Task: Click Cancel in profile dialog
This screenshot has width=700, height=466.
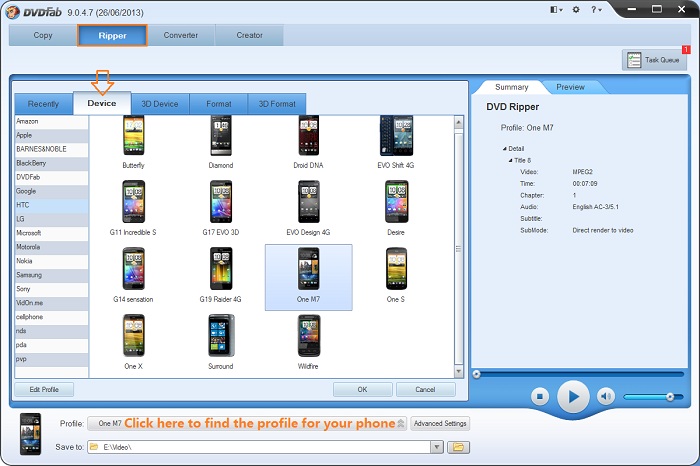Action: pyautogui.click(x=425, y=389)
